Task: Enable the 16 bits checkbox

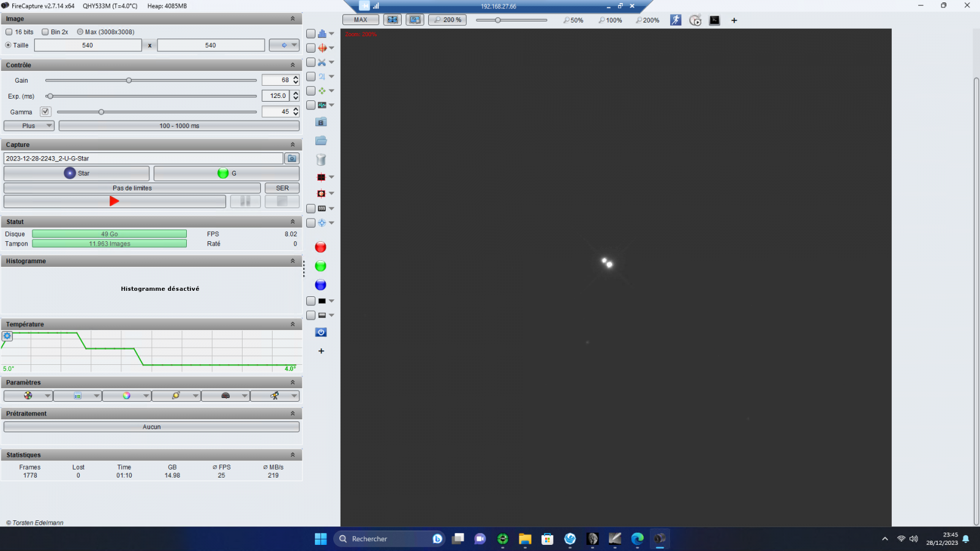Action: [9, 32]
